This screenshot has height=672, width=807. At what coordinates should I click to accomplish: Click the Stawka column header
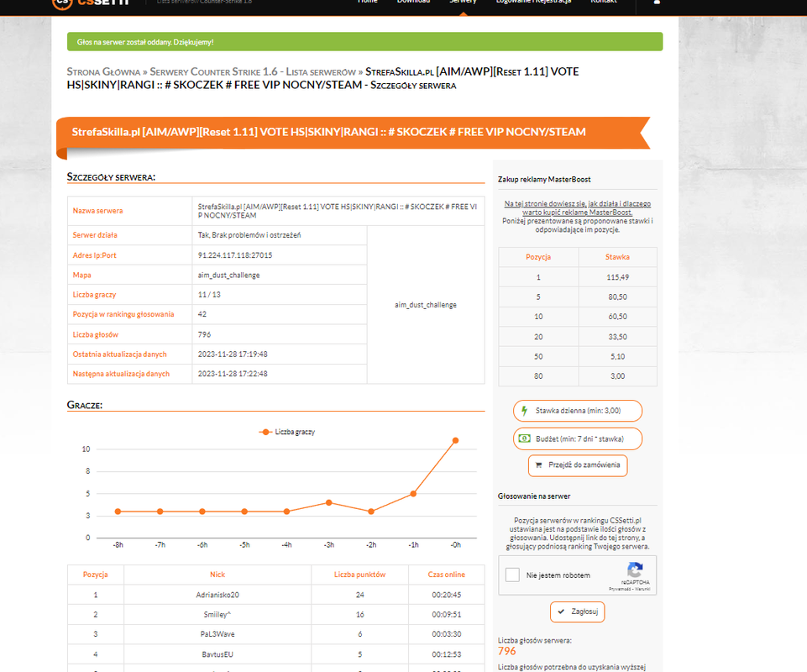[x=617, y=257]
